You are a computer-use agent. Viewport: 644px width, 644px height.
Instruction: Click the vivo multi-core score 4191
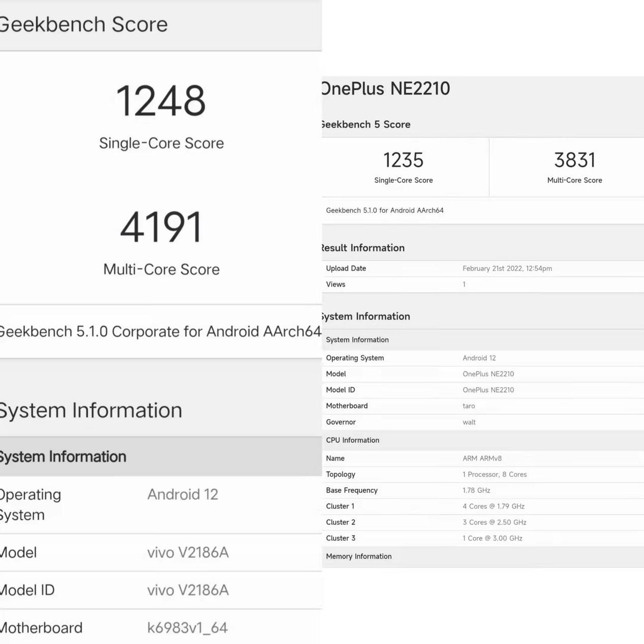click(x=161, y=227)
